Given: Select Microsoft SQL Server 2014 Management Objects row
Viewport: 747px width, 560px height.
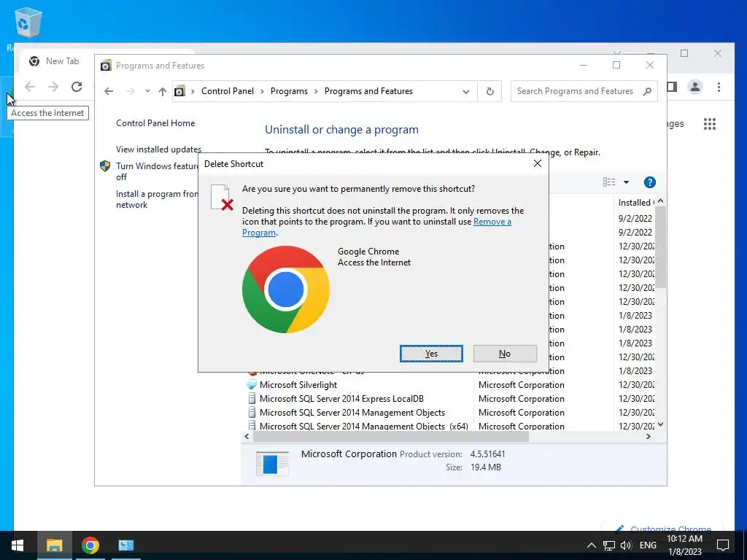Looking at the screenshot, I should [x=352, y=413].
